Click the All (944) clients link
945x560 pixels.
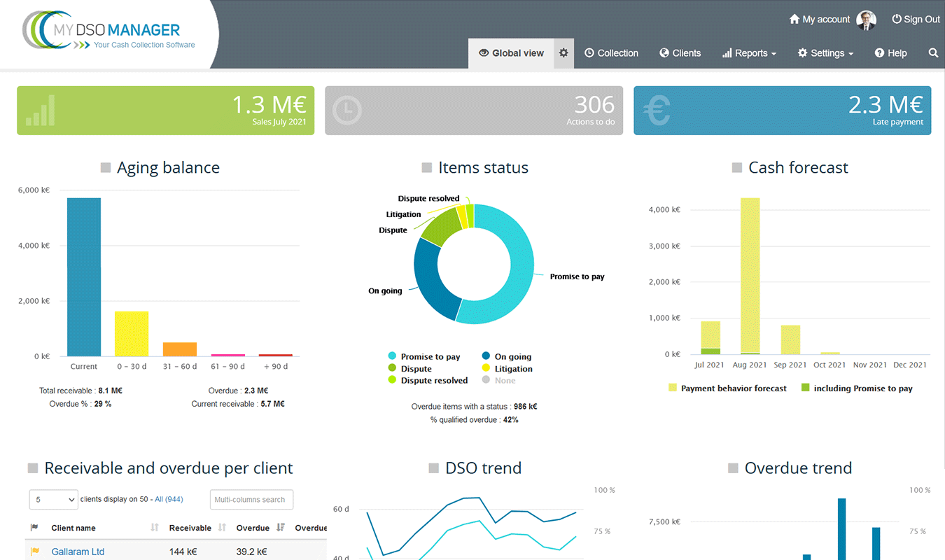169,500
